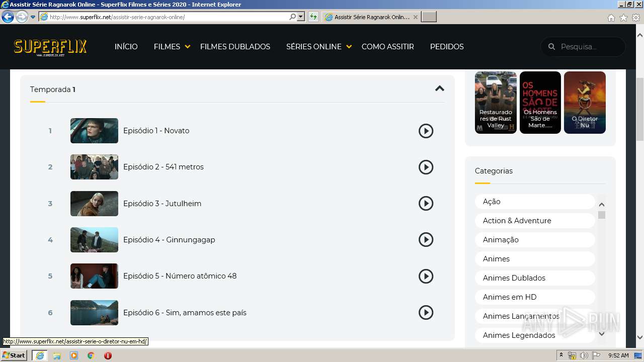Open the FILMES menu
The height and width of the screenshot is (362, 644).
coord(167,47)
